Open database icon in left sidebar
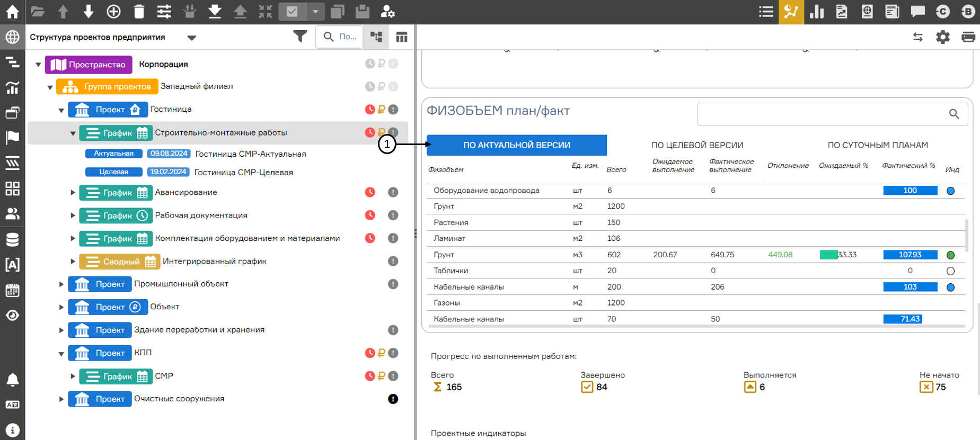The height and width of the screenshot is (440, 980). pyautogui.click(x=12, y=239)
